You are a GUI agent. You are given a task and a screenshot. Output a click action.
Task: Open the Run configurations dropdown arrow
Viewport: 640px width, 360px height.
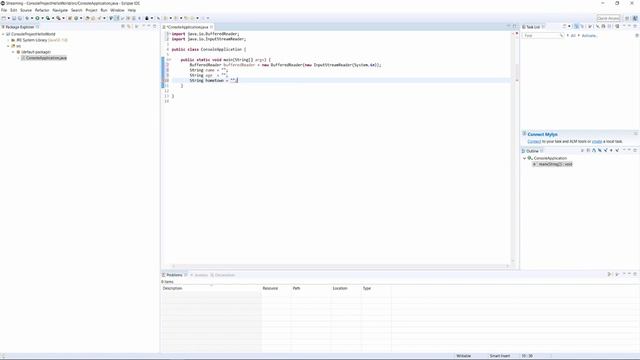42,18
